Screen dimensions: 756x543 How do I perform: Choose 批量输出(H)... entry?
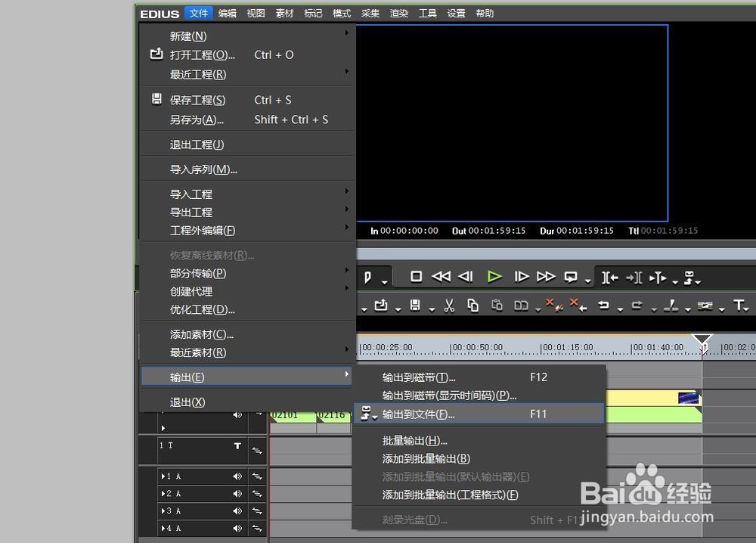point(479,441)
